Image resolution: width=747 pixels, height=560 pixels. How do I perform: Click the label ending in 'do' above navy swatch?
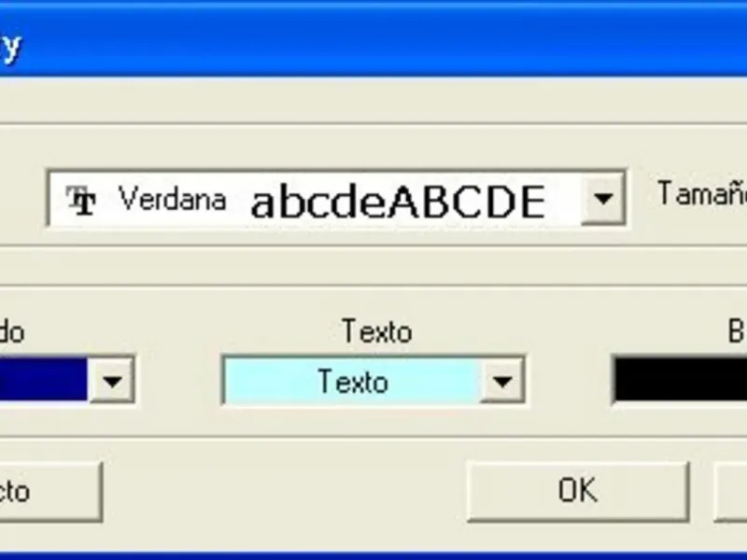(12, 331)
